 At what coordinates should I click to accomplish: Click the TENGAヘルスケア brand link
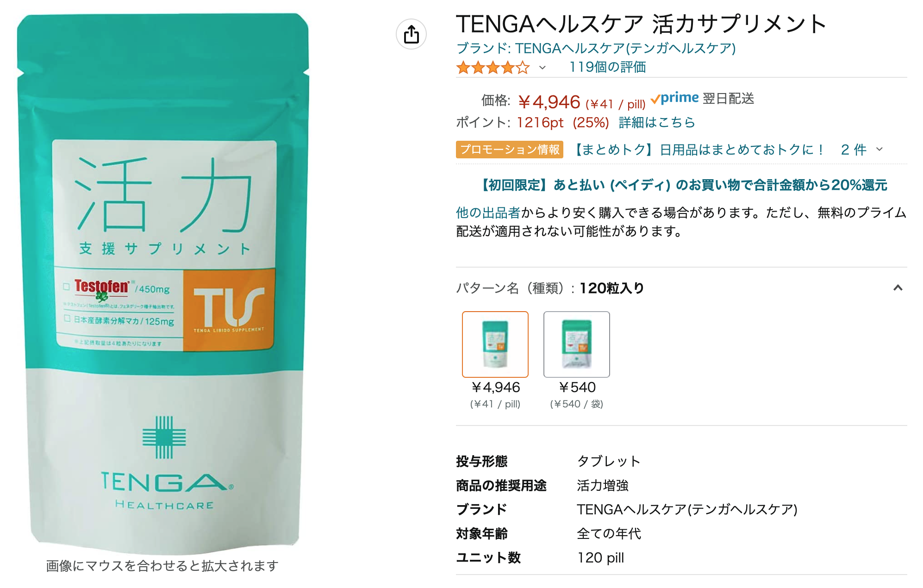point(596,48)
